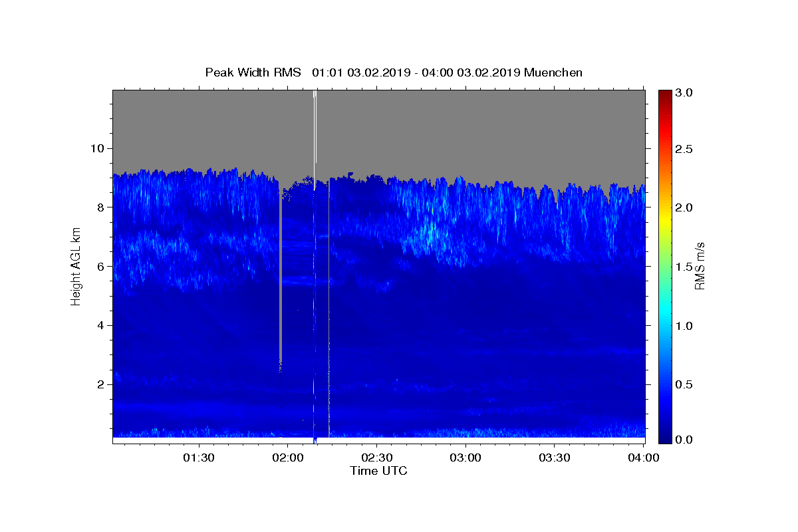Click the green middle section of colorbar
Image resolution: width=798 pixels, height=532 pixels.
click(x=664, y=266)
